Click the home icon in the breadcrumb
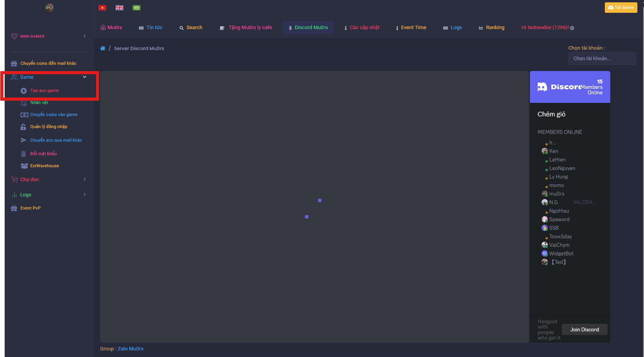Viewport: 644px width, 357px height. coord(102,48)
